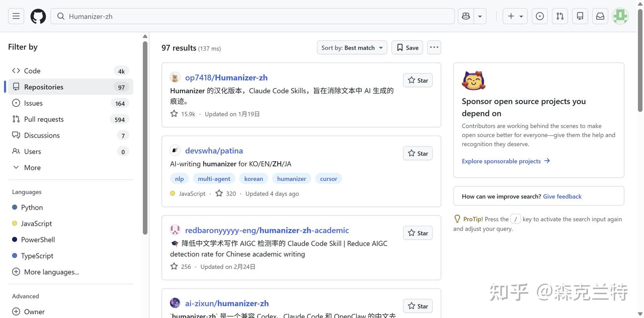Open the 320 stars of patina
The width and height of the screenshot is (644, 318).
(226, 193)
